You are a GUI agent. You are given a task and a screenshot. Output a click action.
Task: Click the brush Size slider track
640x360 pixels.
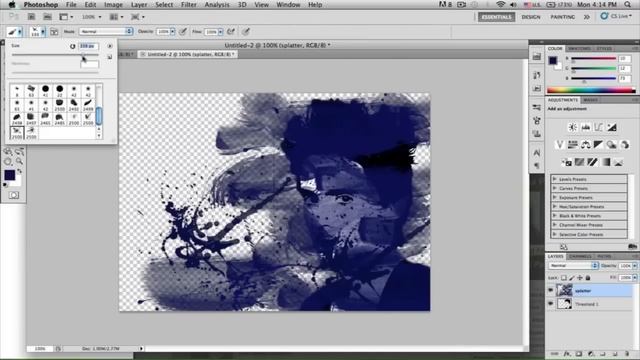pyautogui.click(x=55, y=55)
